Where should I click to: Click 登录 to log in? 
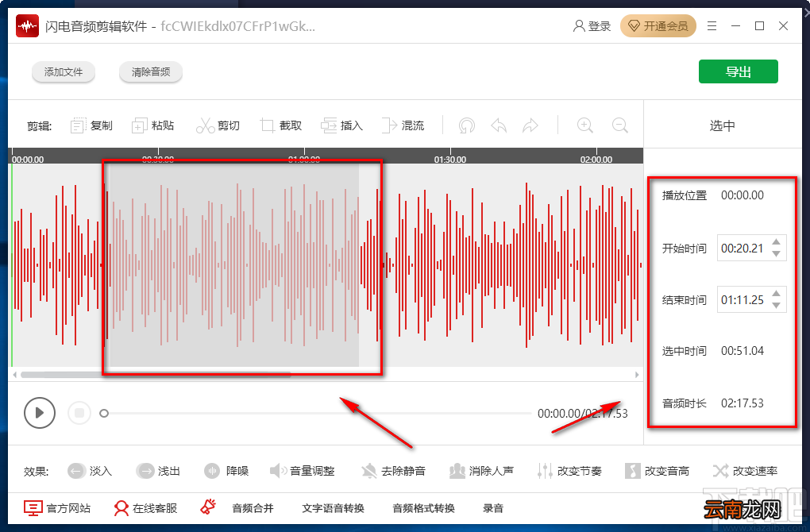point(592,26)
